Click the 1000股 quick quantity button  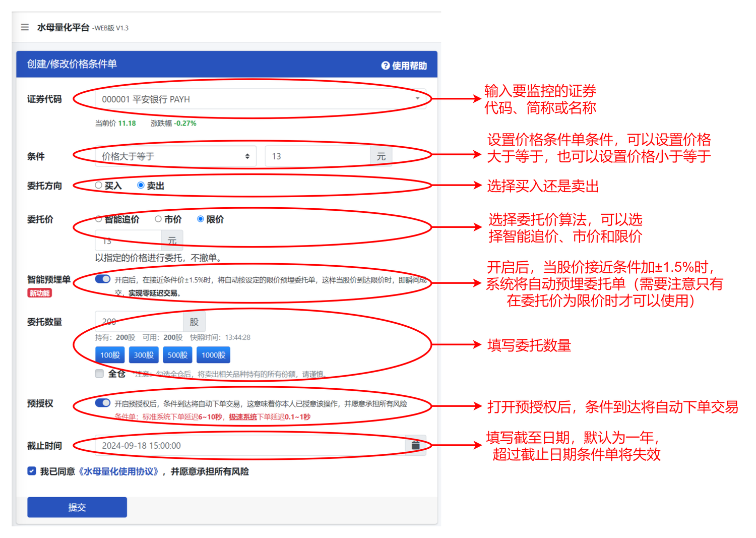pos(213,355)
